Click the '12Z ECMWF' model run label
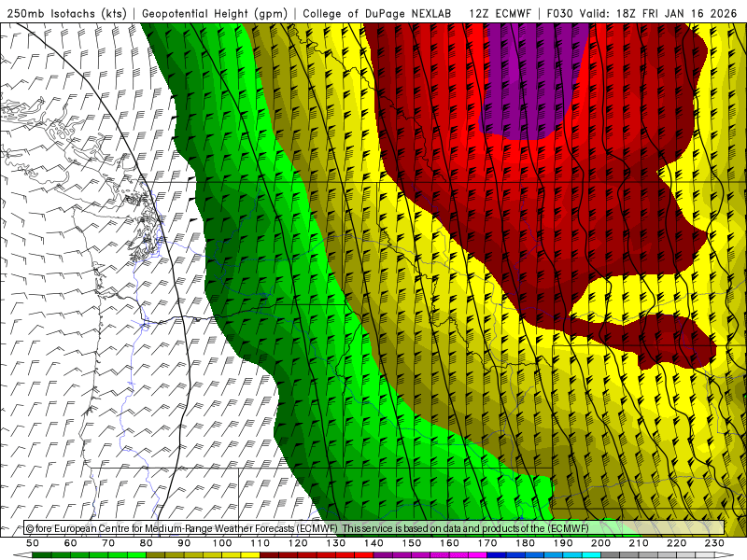The width and height of the screenshot is (747, 560). click(x=500, y=13)
